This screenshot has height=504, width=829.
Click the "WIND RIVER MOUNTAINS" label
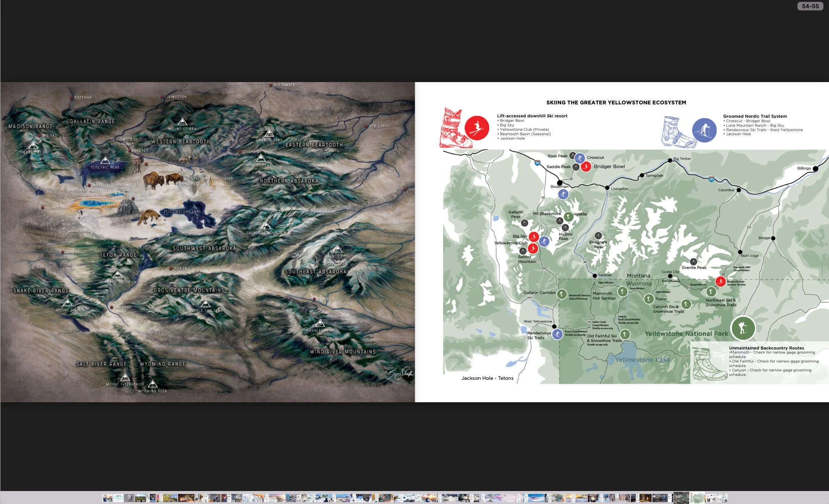(343, 351)
